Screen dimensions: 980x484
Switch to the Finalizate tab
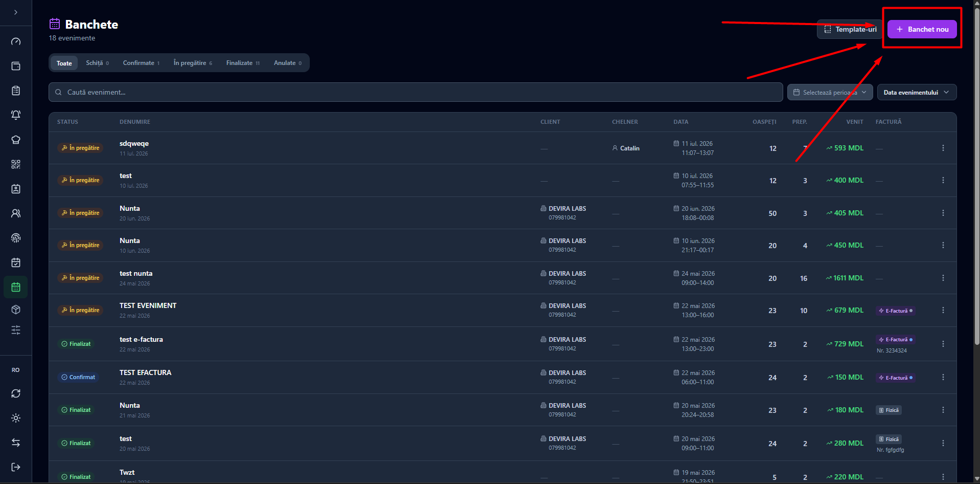(243, 63)
